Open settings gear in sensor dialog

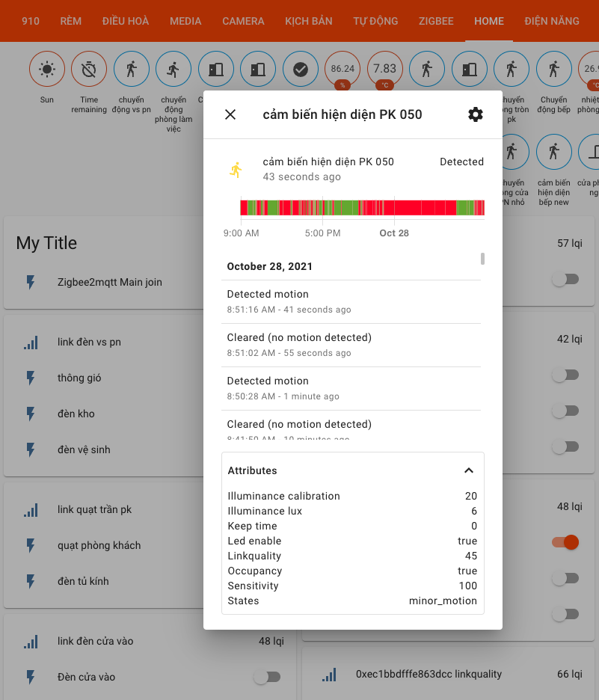point(475,114)
